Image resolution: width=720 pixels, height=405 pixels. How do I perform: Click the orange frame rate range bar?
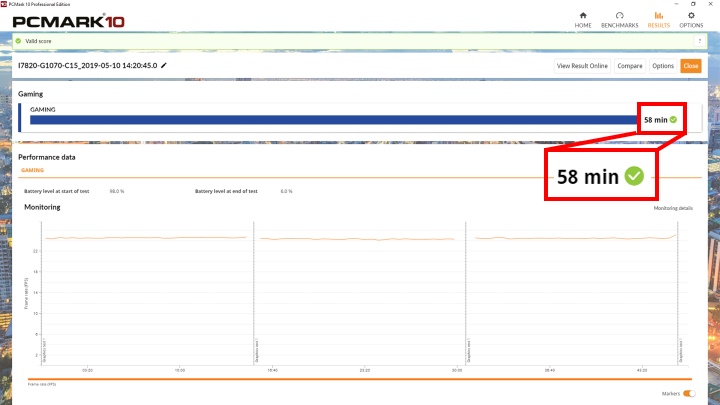(360, 379)
